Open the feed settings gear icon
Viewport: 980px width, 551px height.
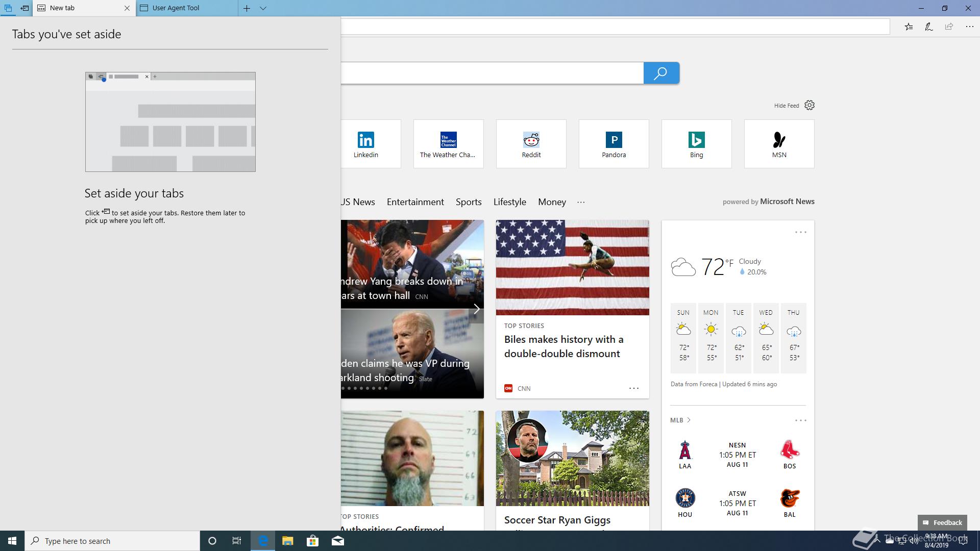[810, 105]
